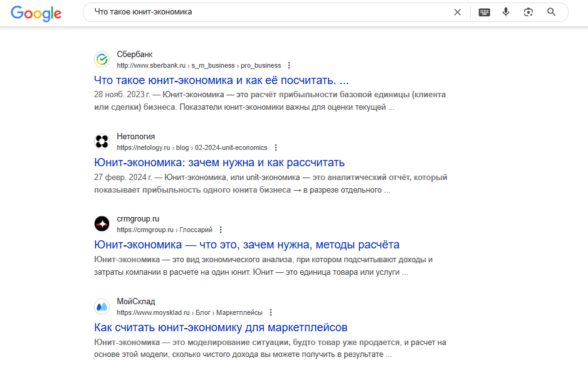Click the МойСклад site favicon
Image resolution: width=588 pixels, height=372 pixels.
click(x=102, y=306)
